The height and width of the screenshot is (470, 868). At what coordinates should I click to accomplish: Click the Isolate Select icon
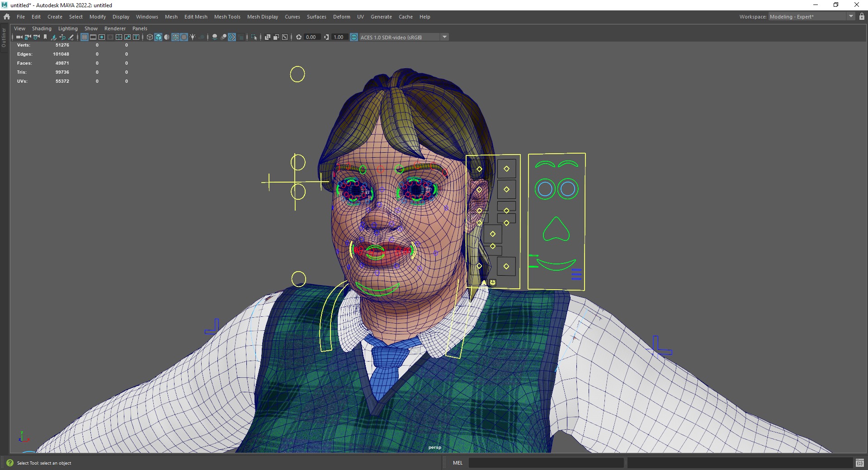click(254, 37)
